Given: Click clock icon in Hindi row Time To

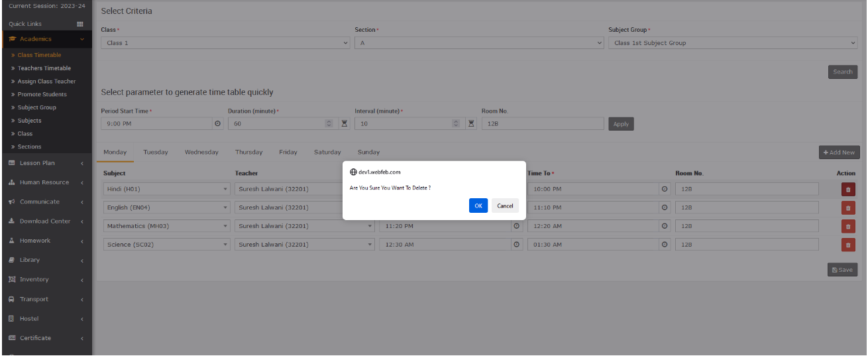Looking at the screenshot, I should (665, 189).
